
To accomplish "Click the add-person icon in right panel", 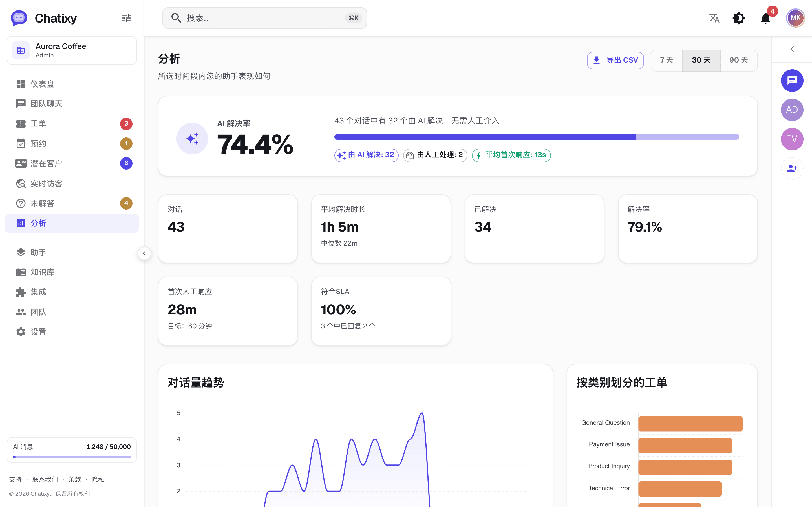I will [x=792, y=168].
